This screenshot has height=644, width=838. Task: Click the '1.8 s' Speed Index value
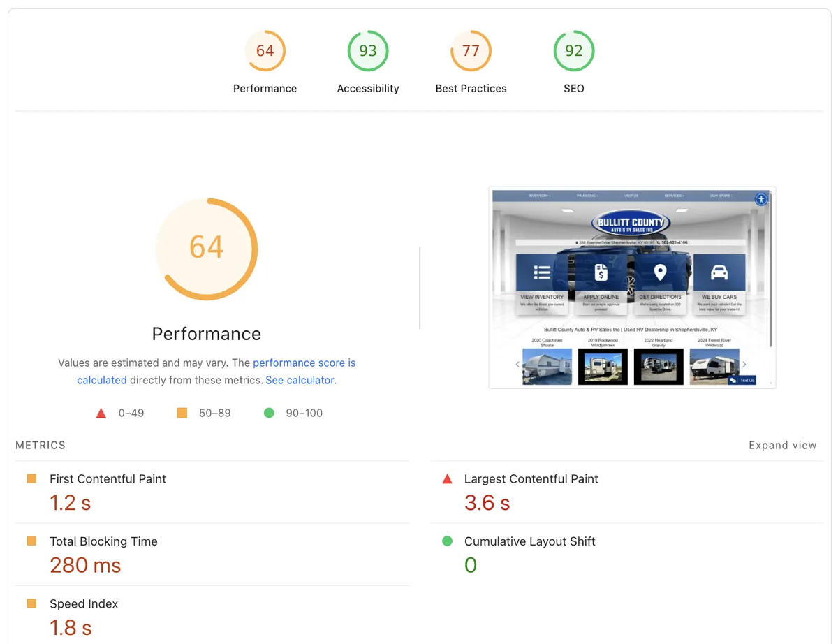tap(71, 628)
